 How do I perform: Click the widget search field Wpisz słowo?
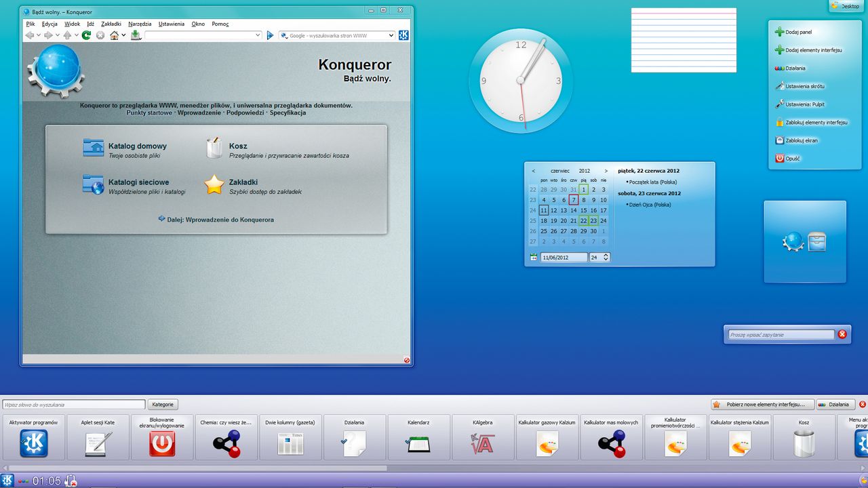pyautogui.click(x=73, y=405)
